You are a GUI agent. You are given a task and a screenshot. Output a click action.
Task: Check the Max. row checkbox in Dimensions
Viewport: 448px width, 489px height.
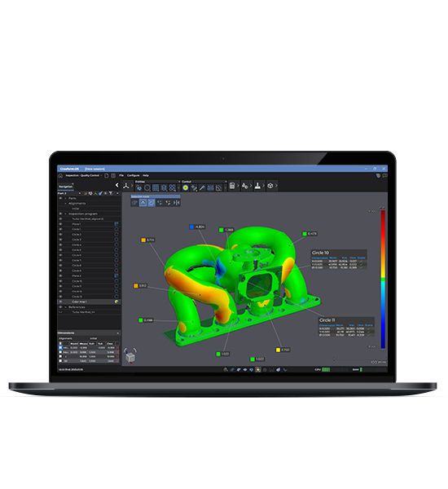coord(60,352)
